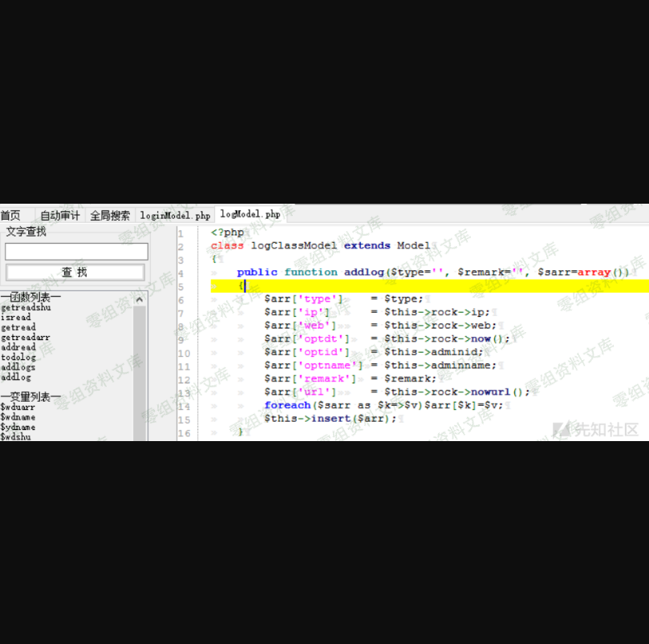Click line number 10 in the gutter

[x=184, y=353]
